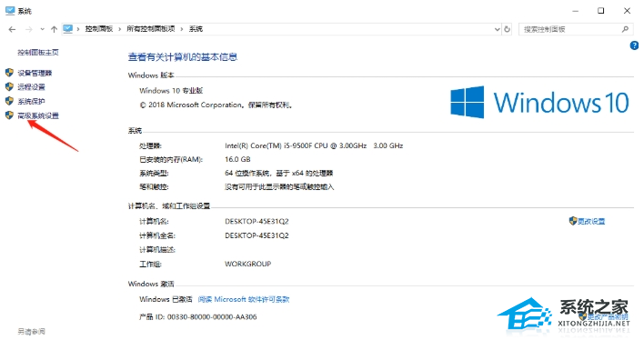Go back with the left arrow button

click(12, 29)
